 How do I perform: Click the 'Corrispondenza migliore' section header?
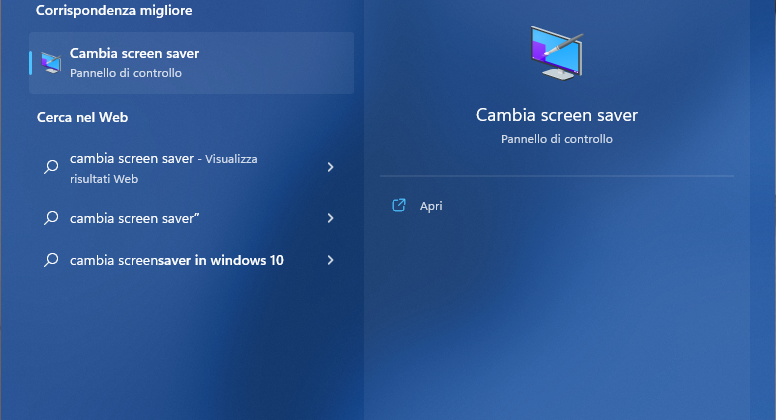click(x=114, y=11)
